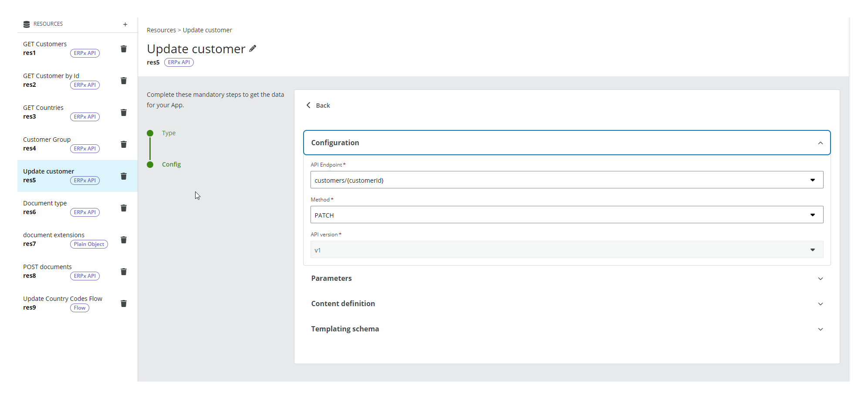Screen dimensions: 868x399
Task: Click the trash icon for POST documents
Action: tap(124, 272)
